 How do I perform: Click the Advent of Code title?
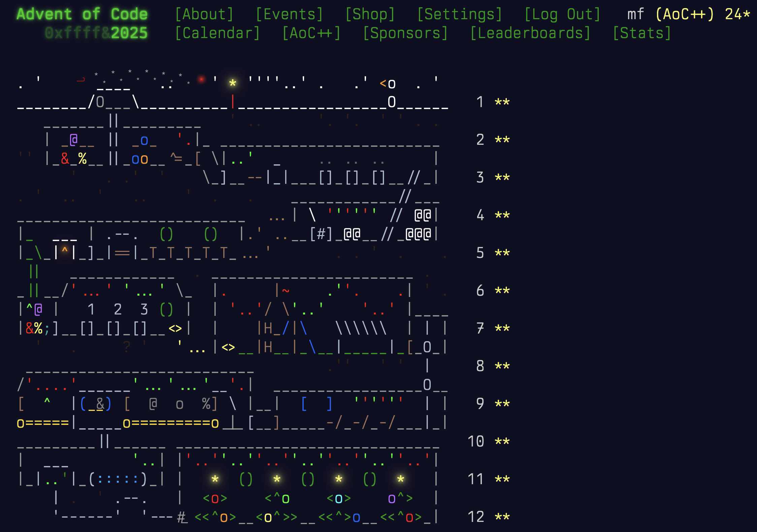coord(82,14)
